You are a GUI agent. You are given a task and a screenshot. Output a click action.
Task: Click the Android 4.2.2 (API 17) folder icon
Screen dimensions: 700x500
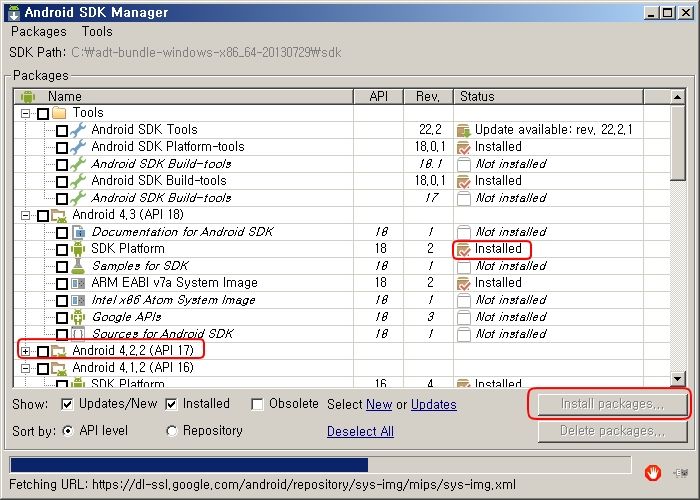(x=59, y=351)
